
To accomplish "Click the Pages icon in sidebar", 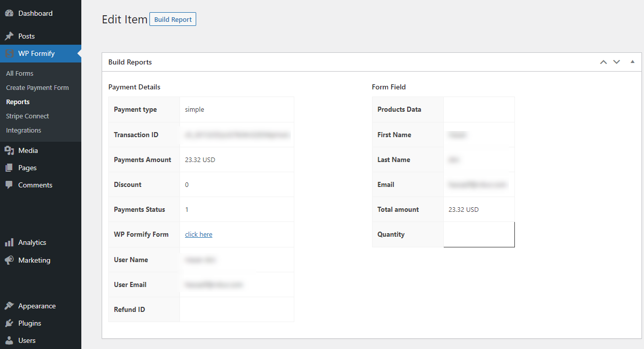I will tap(9, 168).
